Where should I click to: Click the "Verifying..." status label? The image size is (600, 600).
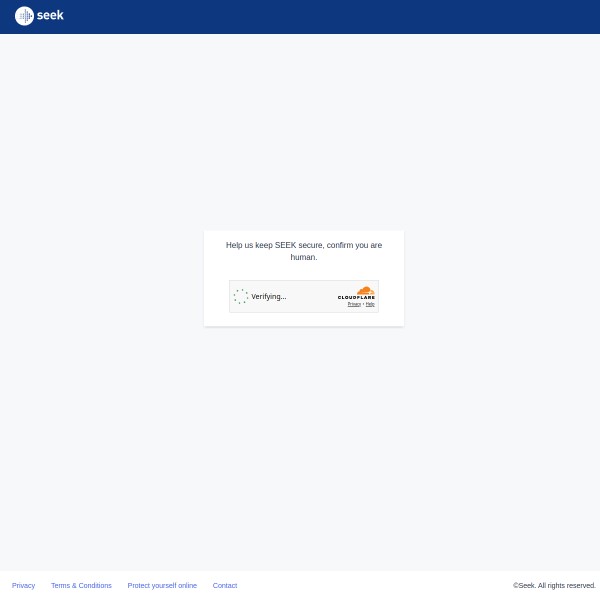[x=269, y=297]
